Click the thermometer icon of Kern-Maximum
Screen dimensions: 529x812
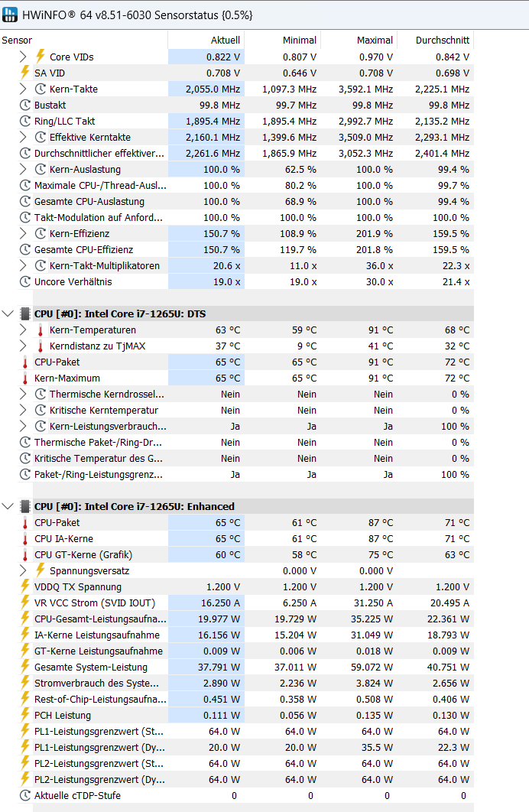pyautogui.click(x=25, y=378)
